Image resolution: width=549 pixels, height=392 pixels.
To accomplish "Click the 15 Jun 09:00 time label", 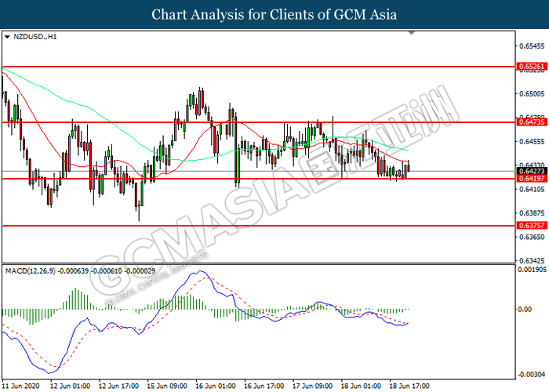I will [167, 386].
